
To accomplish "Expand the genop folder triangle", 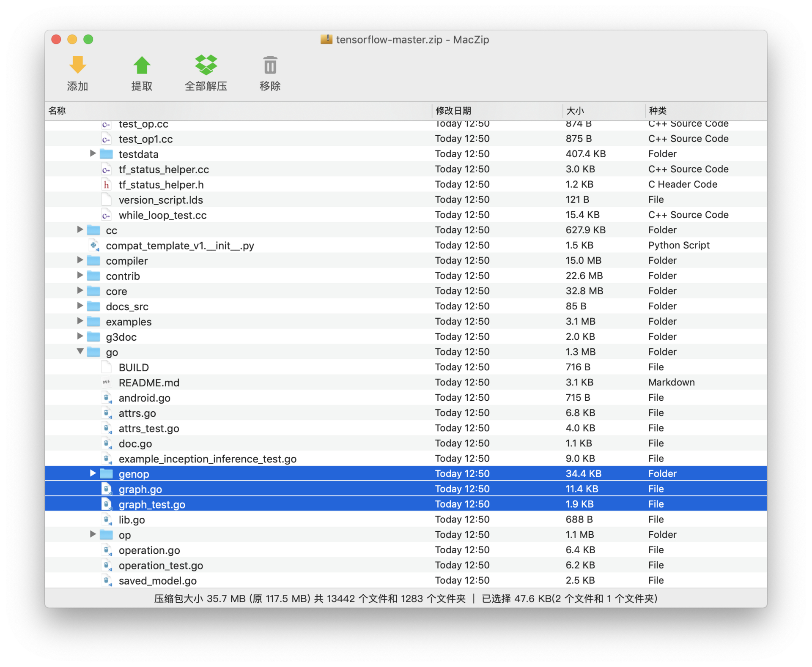I will point(93,473).
